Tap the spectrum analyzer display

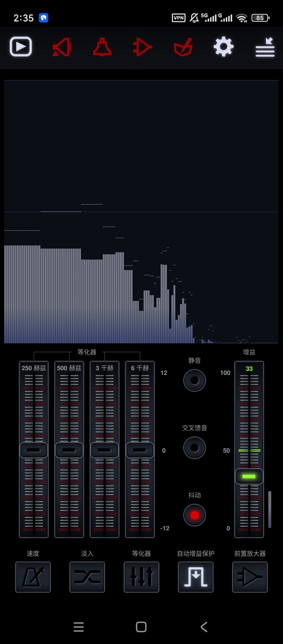[x=141, y=212]
